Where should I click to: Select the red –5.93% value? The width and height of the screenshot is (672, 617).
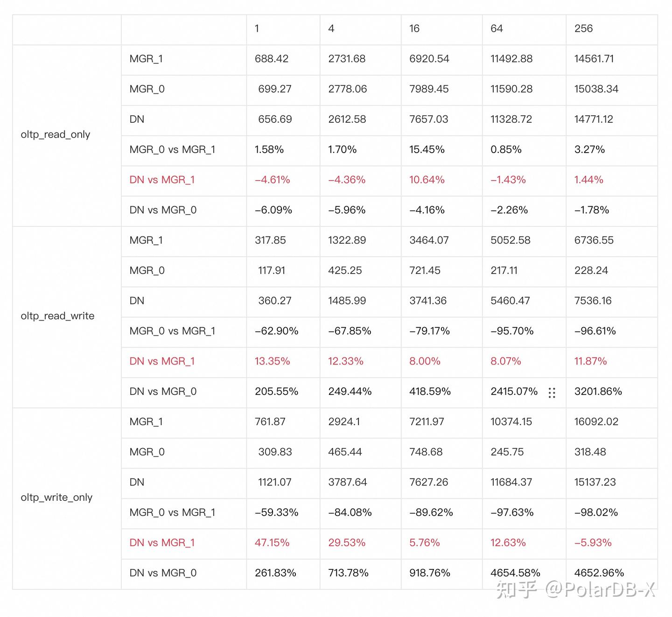point(593,543)
